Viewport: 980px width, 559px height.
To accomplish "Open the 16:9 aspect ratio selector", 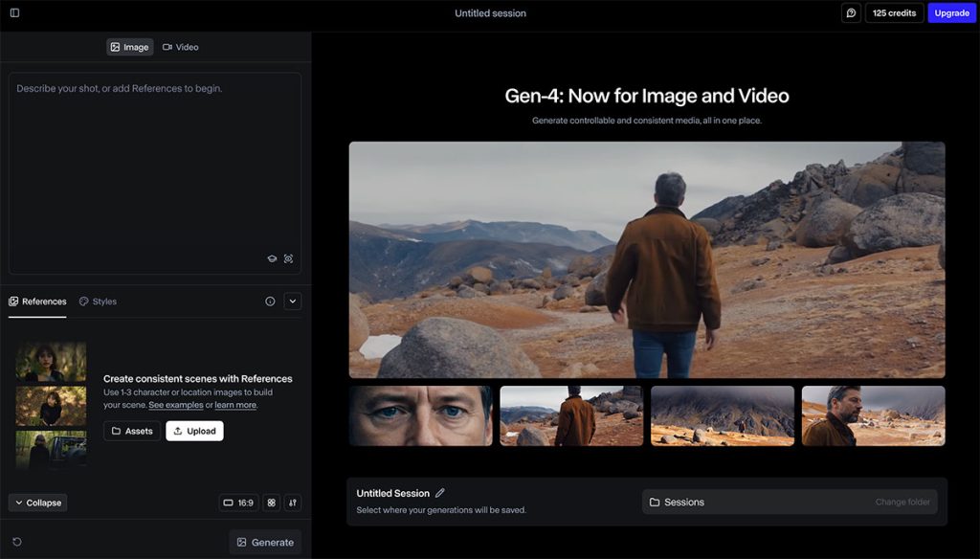I will tap(238, 503).
